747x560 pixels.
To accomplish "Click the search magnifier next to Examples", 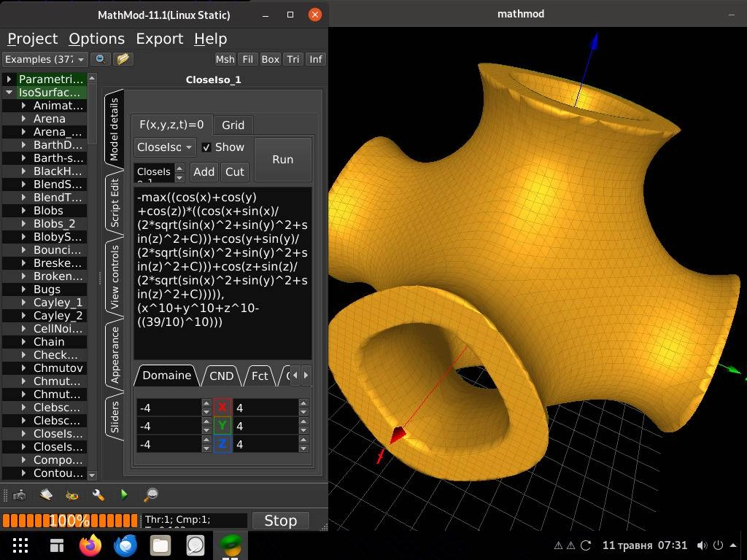I will pyautogui.click(x=100, y=58).
